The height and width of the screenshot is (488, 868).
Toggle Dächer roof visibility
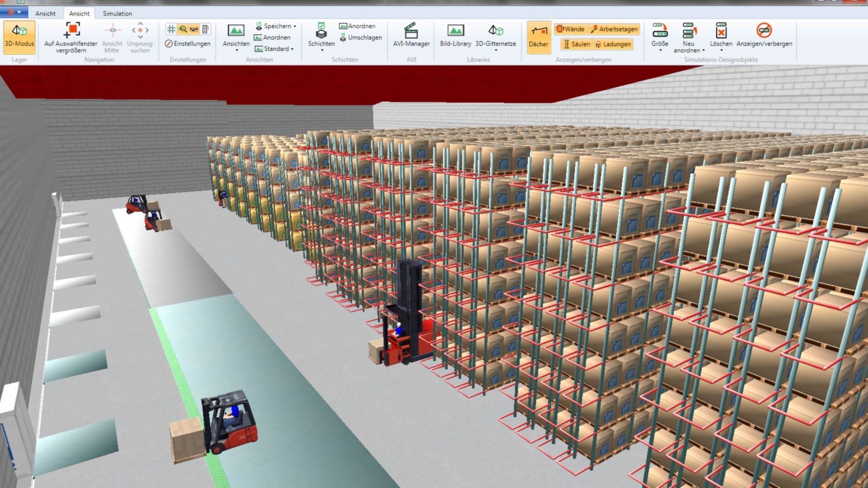[538, 36]
